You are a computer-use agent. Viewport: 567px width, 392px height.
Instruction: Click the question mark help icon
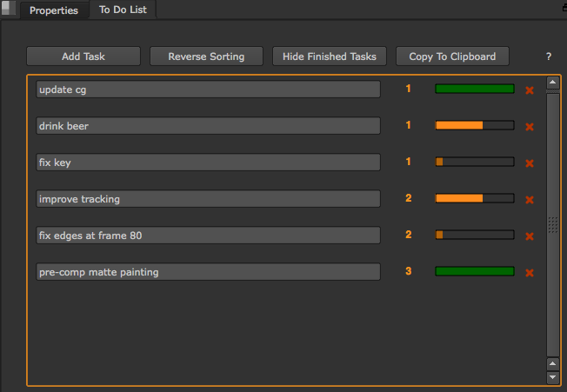point(549,56)
